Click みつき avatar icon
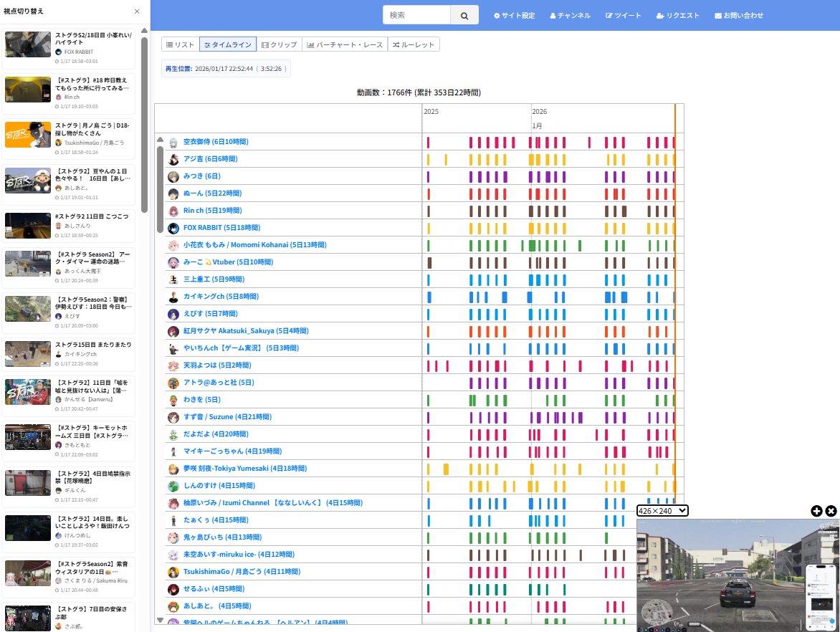840x632 pixels. pos(173,177)
